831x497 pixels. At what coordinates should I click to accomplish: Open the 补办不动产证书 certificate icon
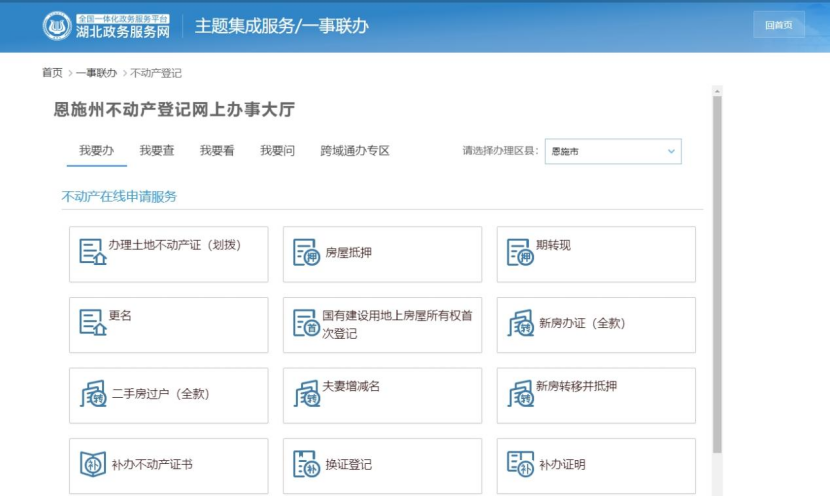click(x=93, y=464)
